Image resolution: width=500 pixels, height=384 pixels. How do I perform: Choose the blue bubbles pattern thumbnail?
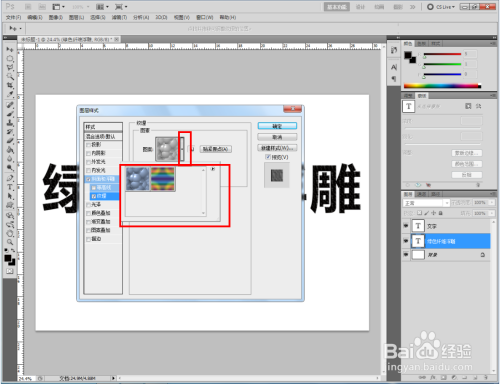138,179
